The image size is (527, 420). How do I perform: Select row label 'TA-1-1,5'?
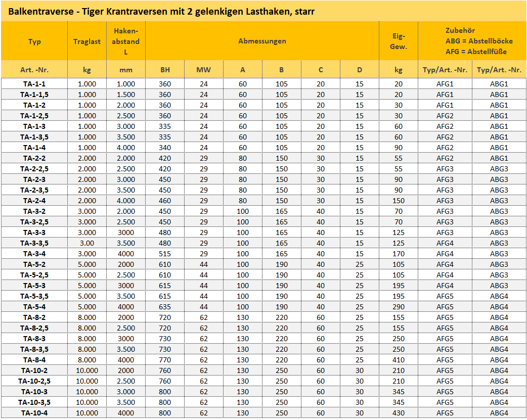pyautogui.click(x=34, y=95)
